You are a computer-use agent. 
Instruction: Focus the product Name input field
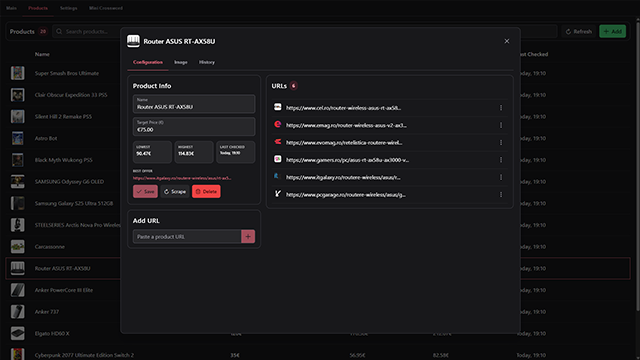pos(194,104)
